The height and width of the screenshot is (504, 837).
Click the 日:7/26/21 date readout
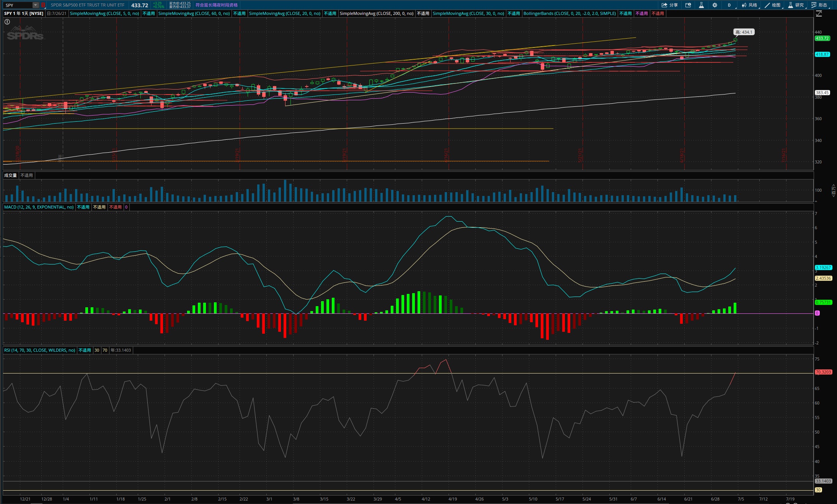click(57, 13)
